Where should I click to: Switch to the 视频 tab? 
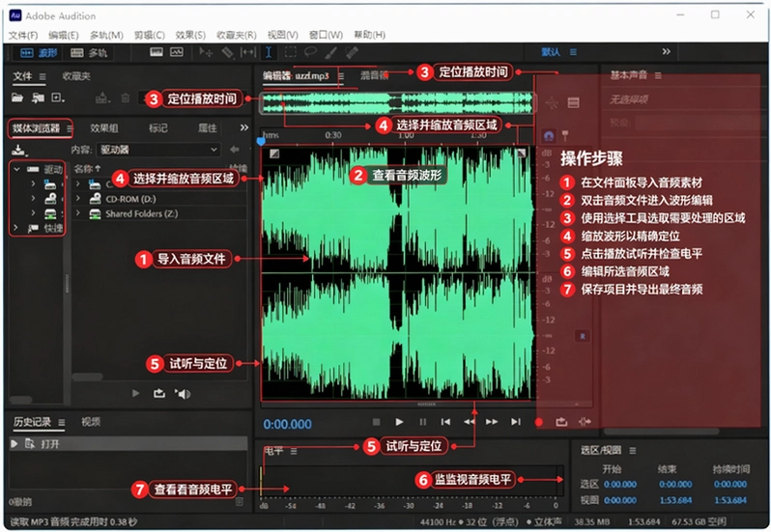[x=91, y=422]
